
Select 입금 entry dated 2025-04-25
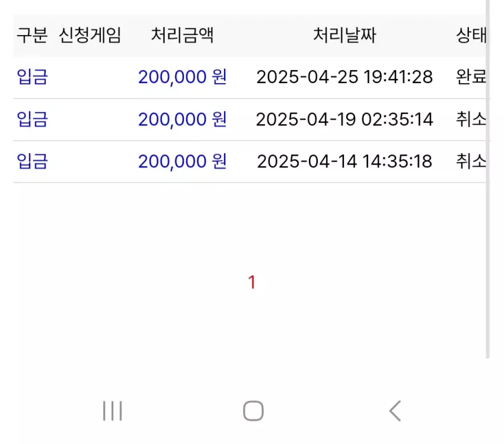pos(32,77)
